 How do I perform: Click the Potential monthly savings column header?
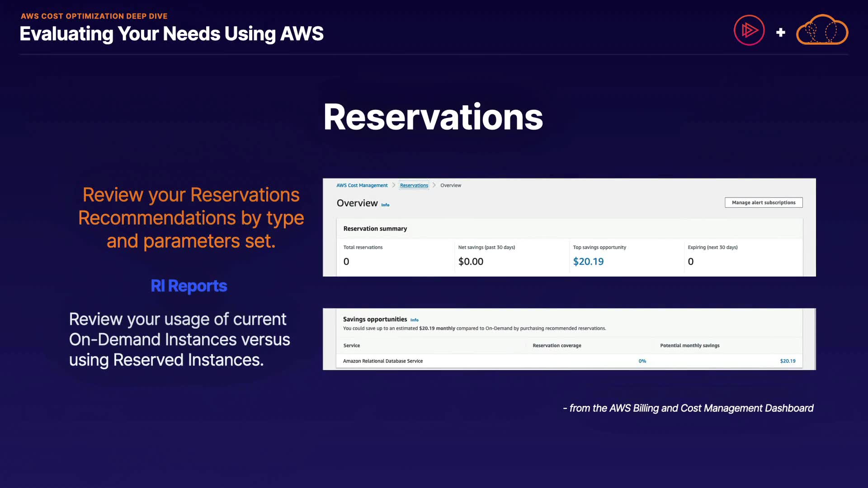689,346
